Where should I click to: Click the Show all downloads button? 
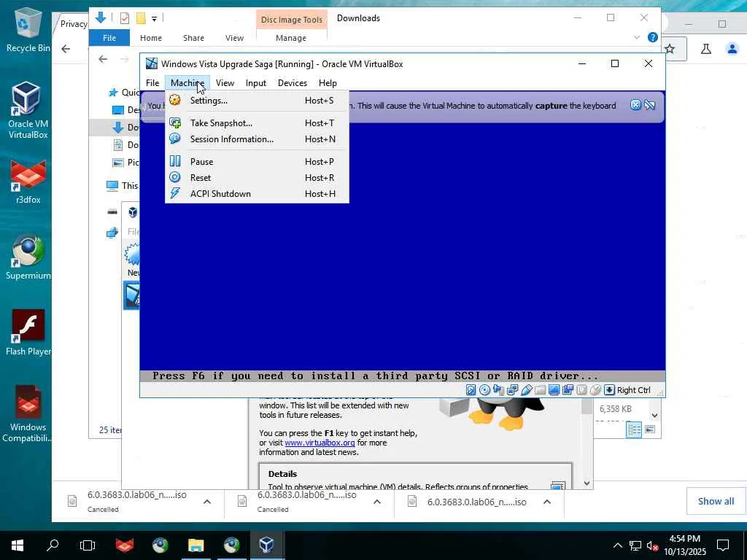point(716,501)
